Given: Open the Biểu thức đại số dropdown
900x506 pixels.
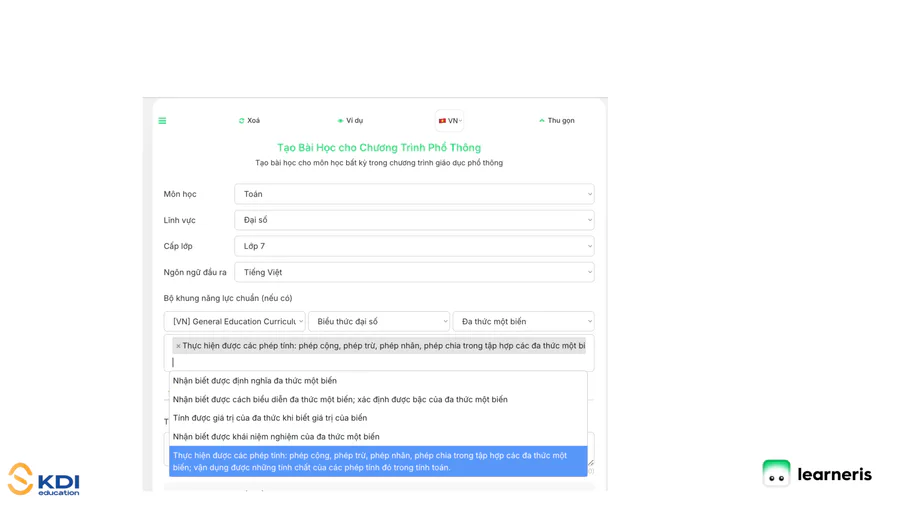Looking at the screenshot, I should [379, 322].
